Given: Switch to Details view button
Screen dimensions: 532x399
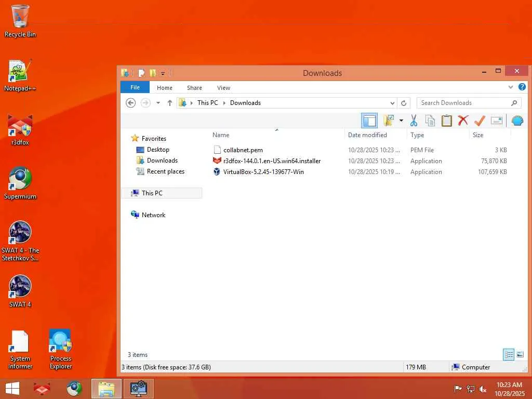Looking at the screenshot, I should 508,354.
